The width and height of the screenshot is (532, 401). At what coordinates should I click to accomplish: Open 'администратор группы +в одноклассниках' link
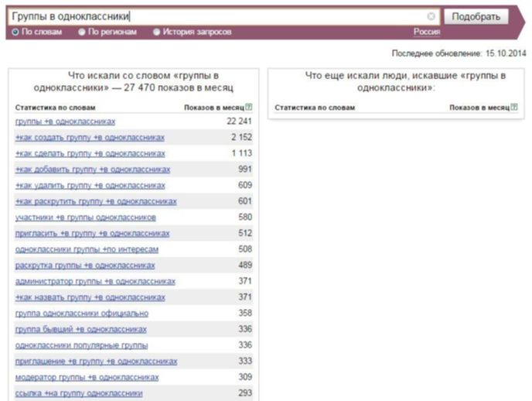95,281
